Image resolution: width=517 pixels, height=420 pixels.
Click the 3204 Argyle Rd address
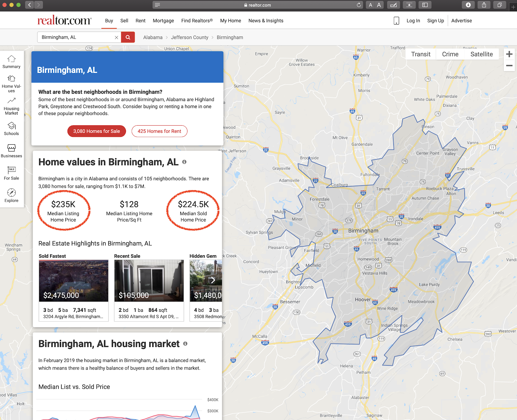tap(73, 317)
